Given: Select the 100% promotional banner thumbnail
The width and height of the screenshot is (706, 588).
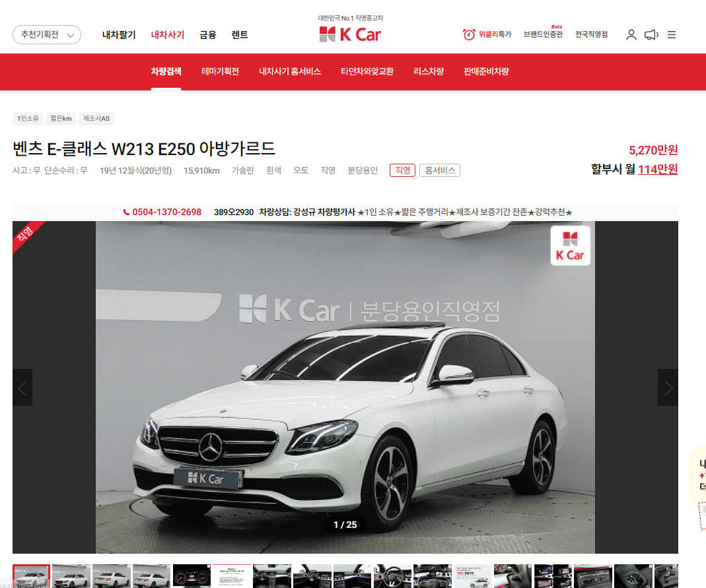Looking at the screenshot, I should click(x=473, y=576).
